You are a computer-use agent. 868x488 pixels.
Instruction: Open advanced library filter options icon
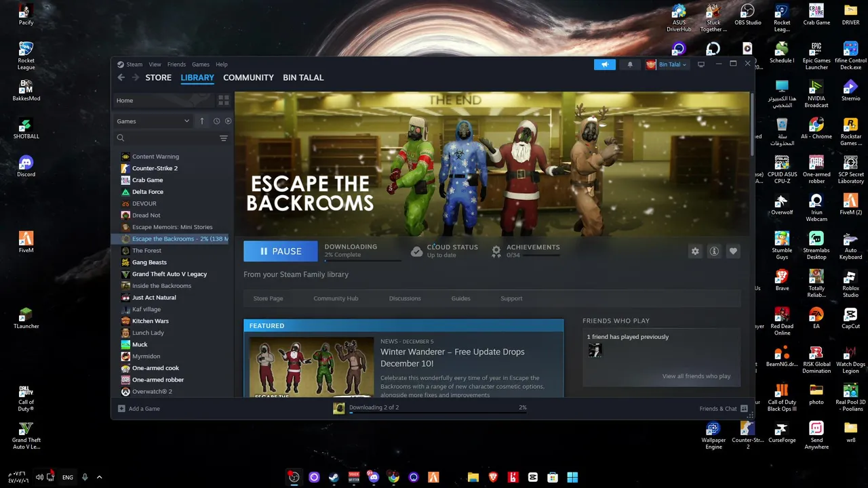(x=223, y=138)
